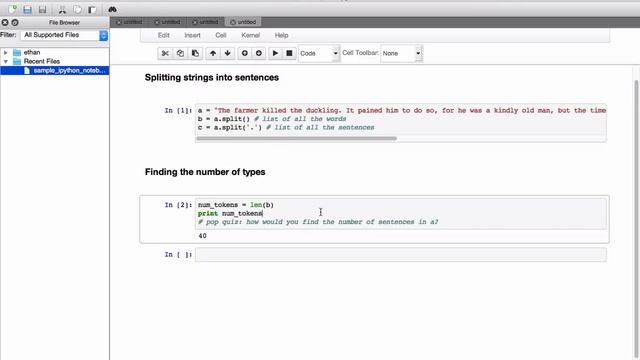Expand the ethan folder
640x360 pixels.
(5, 52)
